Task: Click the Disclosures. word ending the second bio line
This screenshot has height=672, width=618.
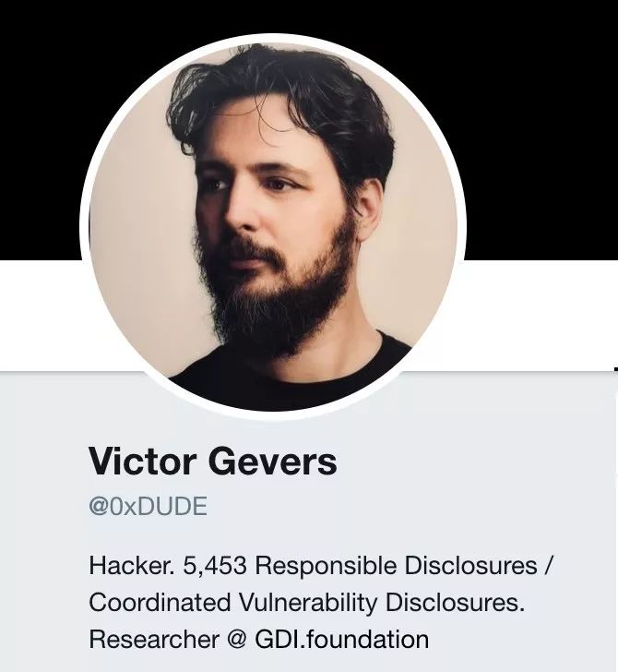Action: click(x=455, y=603)
